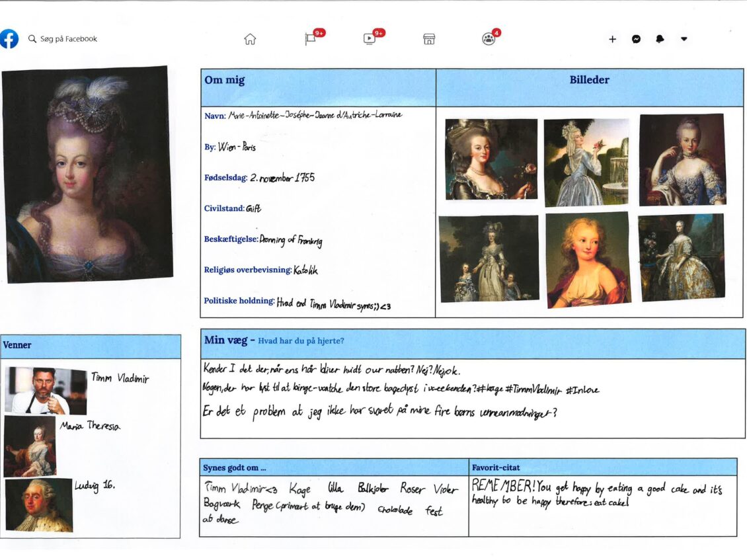
Task: Open the third photo in the top row of Billeder
Action: [x=682, y=160]
